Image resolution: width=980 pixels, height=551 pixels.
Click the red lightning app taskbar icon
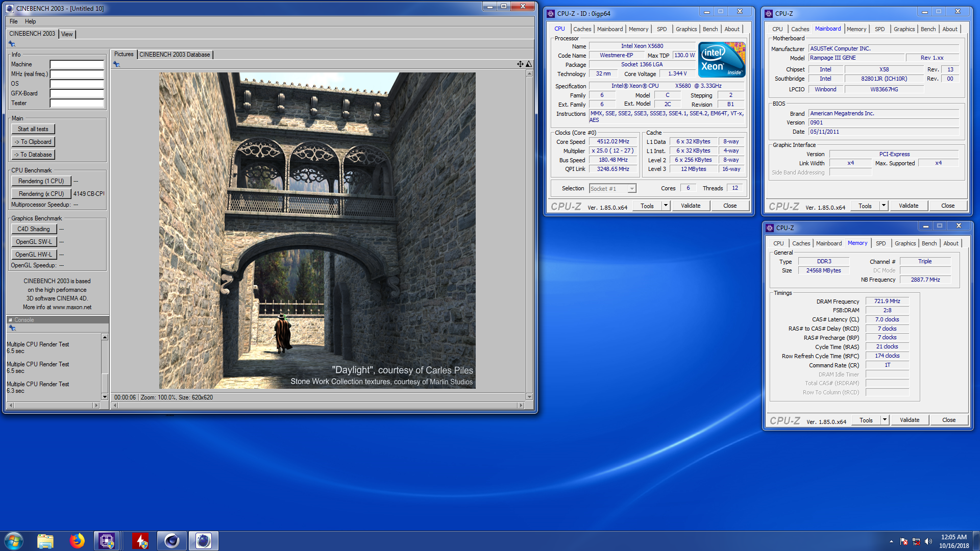click(140, 541)
